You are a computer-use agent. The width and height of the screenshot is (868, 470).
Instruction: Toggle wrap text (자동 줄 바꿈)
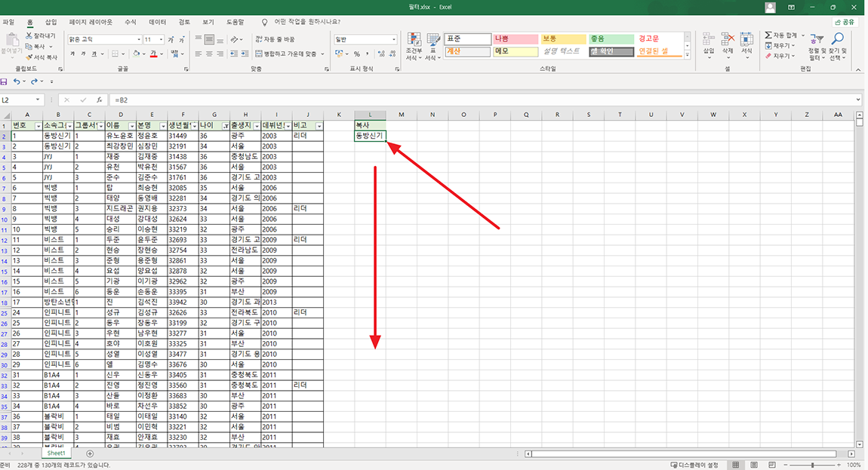pyautogui.click(x=275, y=39)
